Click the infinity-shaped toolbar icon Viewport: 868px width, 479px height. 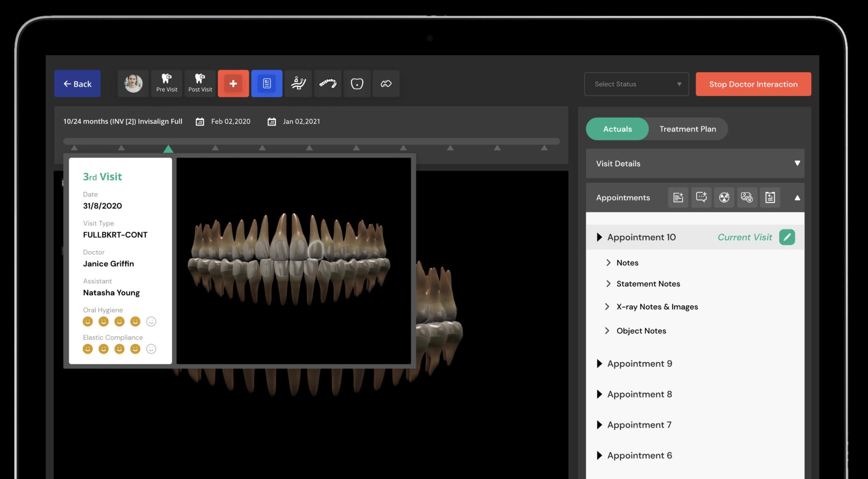coord(386,84)
